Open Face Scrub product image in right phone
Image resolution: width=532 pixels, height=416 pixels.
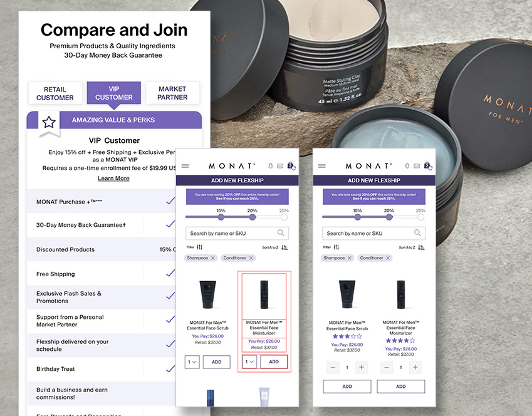click(x=347, y=294)
